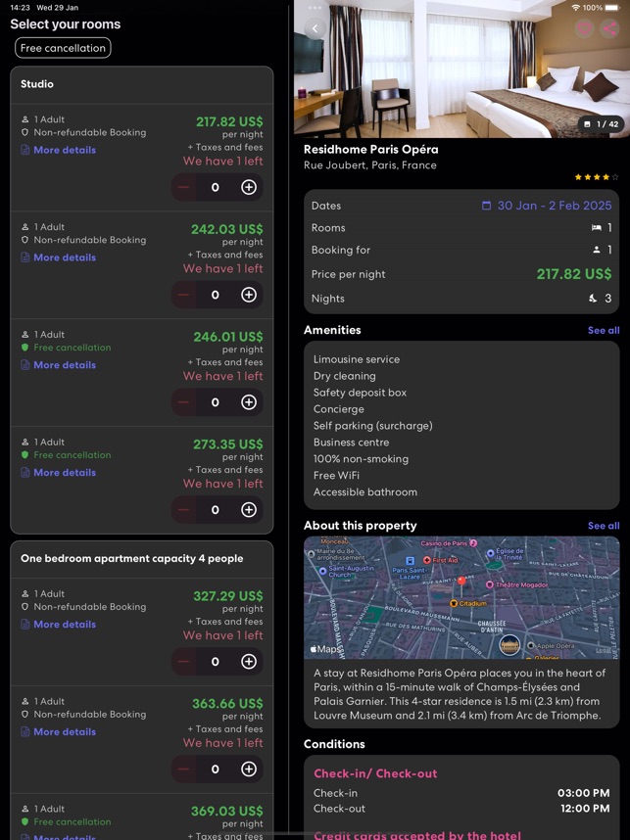The image size is (630, 840).
Task: Tap shield icon of 246.01 US$ Free cancellation
Action: [x=24, y=348]
